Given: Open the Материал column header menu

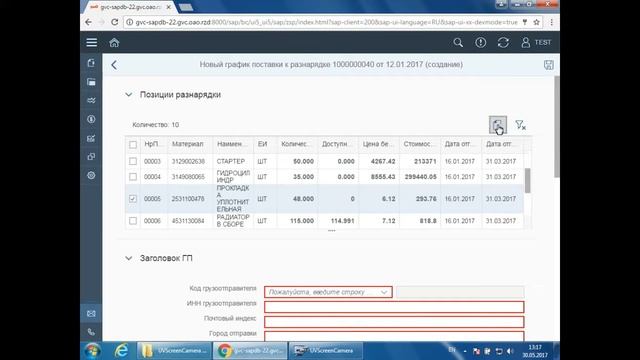Looking at the screenshot, I should pyautogui.click(x=190, y=144).
